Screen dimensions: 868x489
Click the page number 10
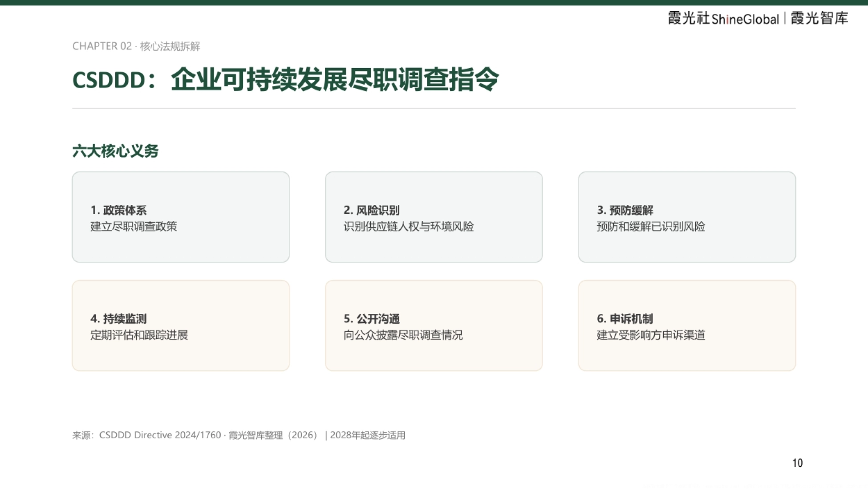[x=797, y=463]
